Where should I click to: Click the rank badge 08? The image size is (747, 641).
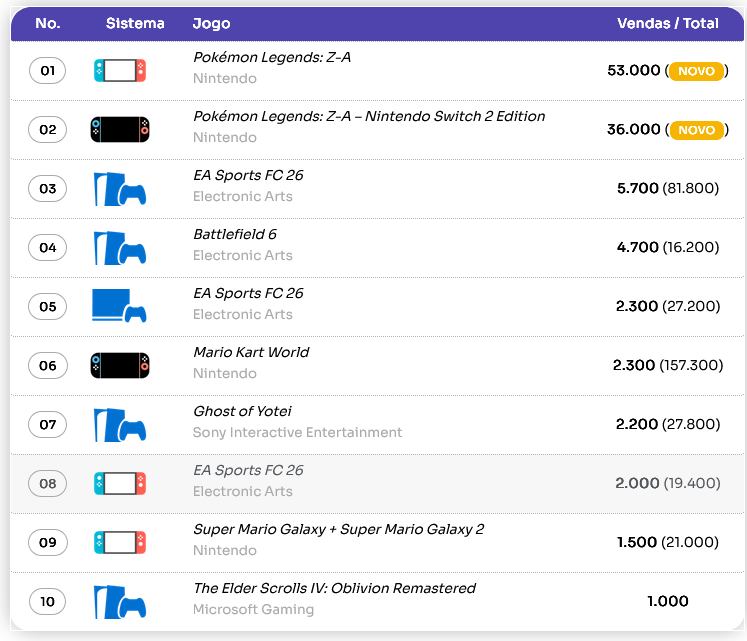48,484
